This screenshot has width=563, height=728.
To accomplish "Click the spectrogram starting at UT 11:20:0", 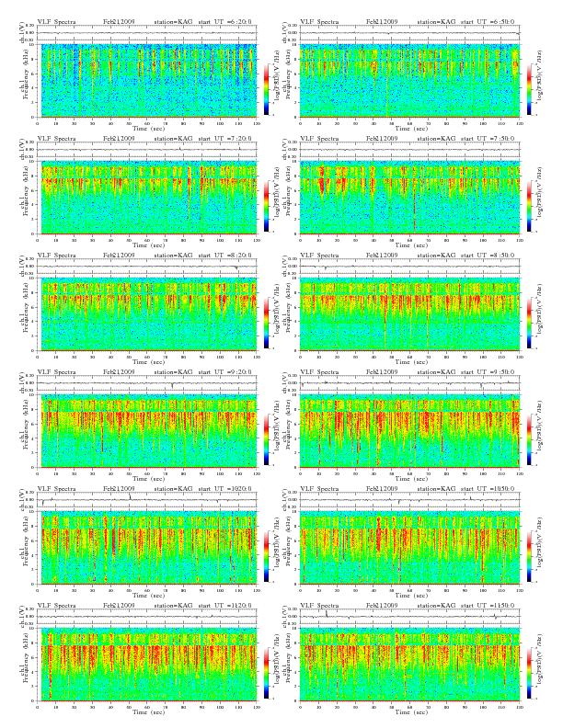I will (147, 665).
